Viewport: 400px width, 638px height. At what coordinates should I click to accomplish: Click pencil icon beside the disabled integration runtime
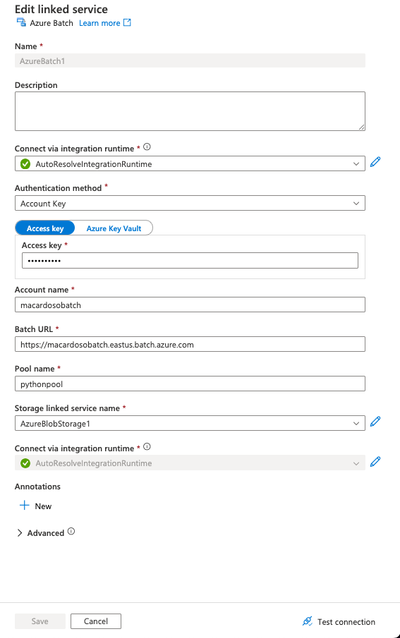(375, 462)
